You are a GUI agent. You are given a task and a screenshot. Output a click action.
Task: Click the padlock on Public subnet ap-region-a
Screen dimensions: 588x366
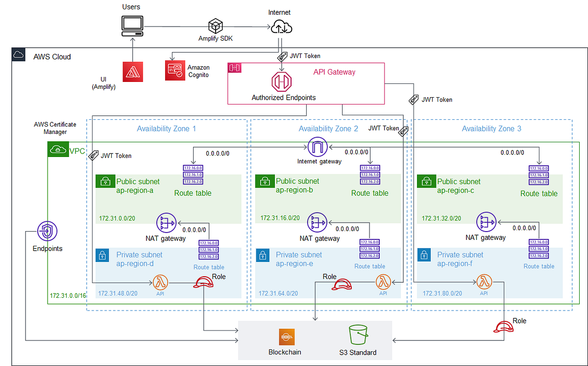click(x=105, y=181)
